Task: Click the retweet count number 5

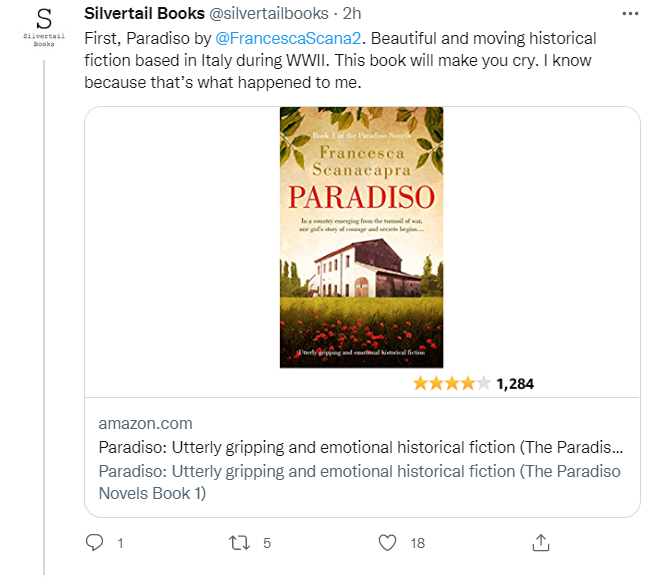Action: 267,543
